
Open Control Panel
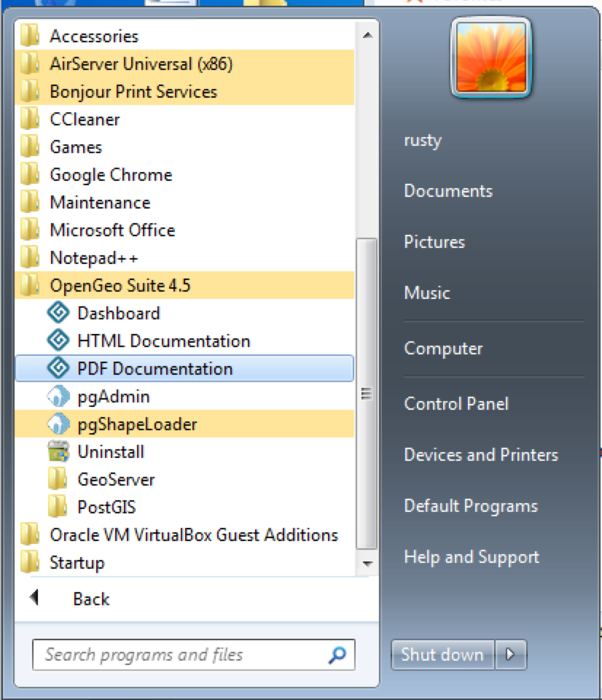pyautogui.click(x=456, y=404)
